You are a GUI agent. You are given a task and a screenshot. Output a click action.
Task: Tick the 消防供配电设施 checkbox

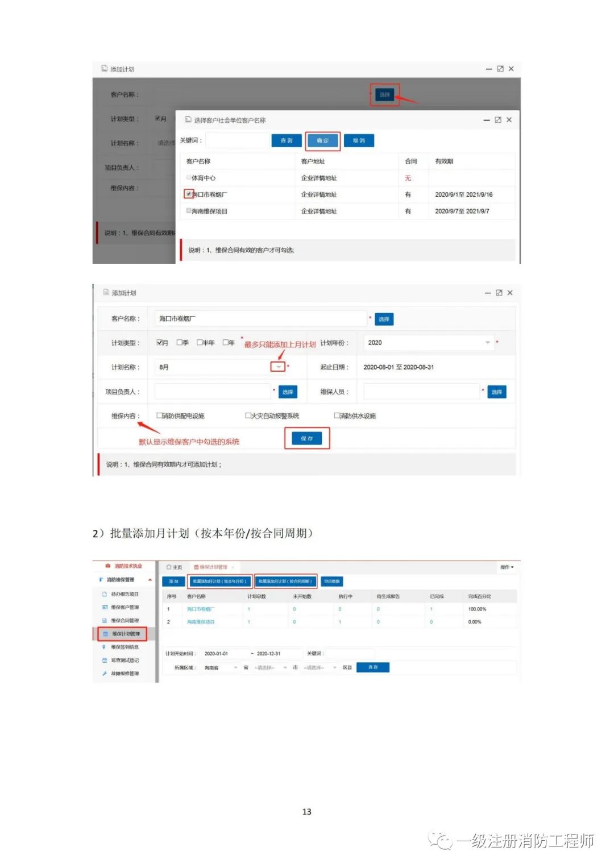[x=160, y=416]
